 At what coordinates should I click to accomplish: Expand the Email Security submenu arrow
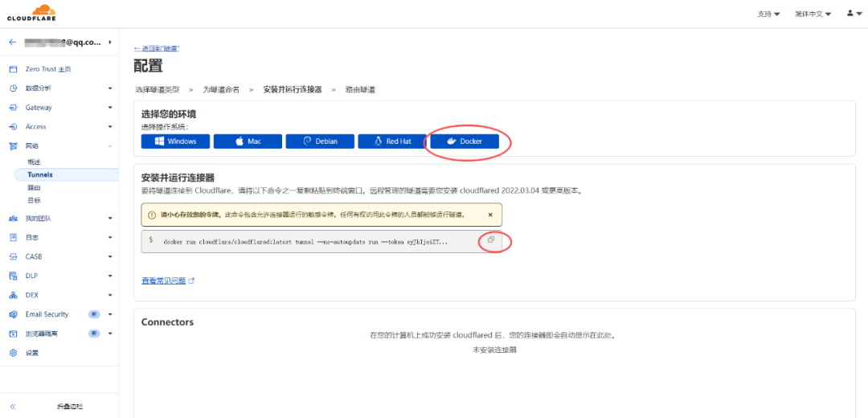point(110,314)
